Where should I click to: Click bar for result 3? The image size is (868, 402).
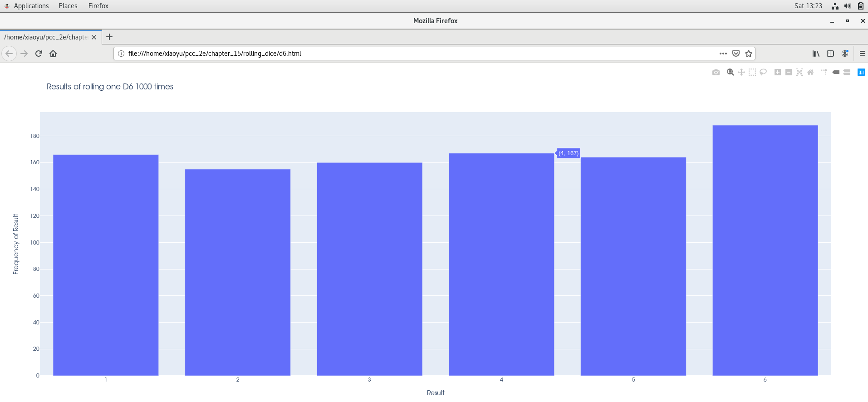pyautogui.click(x=369, y=269)
